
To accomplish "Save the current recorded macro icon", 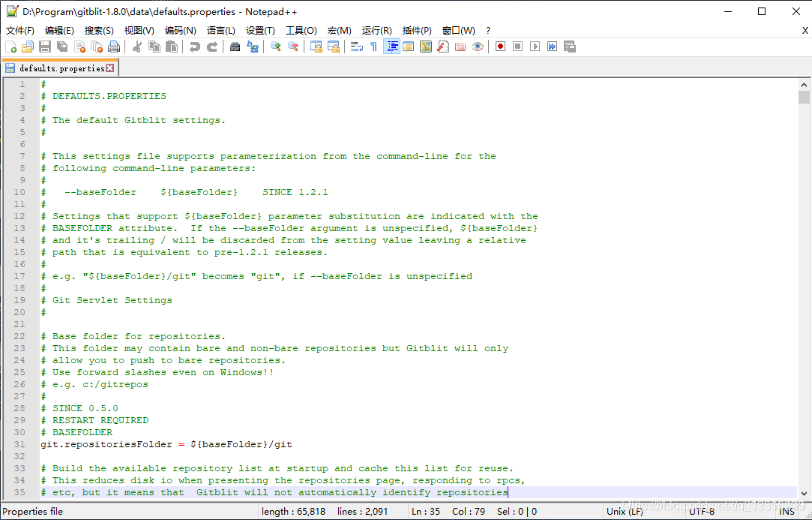I will pos(570,47).
